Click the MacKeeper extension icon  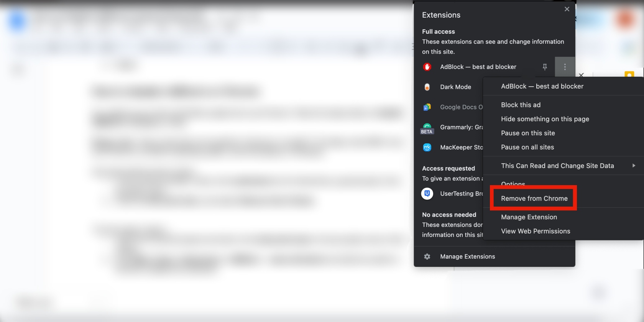[427, 147]
